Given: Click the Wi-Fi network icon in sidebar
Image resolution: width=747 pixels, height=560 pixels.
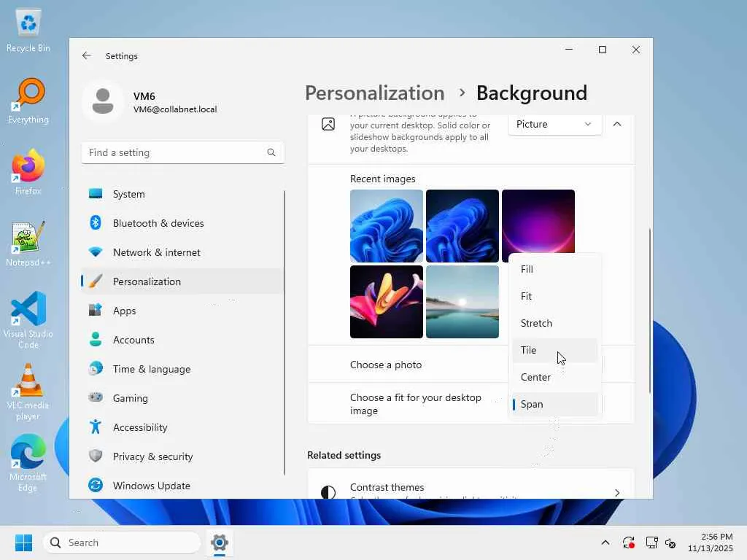Looking at the screenshot, I should point(96,252).
